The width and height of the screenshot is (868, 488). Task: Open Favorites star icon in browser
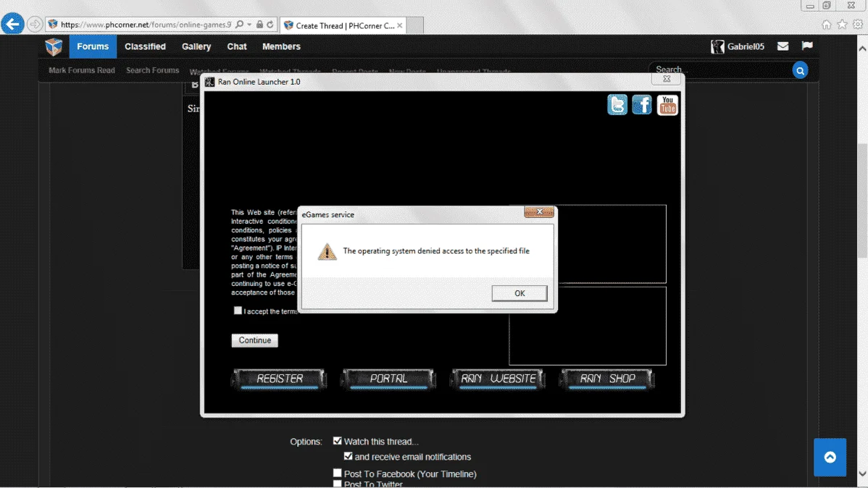[842, 25]
